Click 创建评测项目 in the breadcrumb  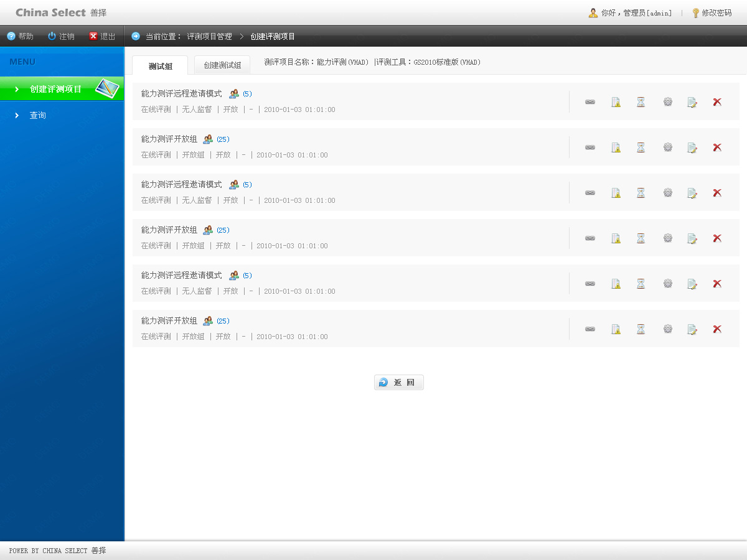click(273, 37)
